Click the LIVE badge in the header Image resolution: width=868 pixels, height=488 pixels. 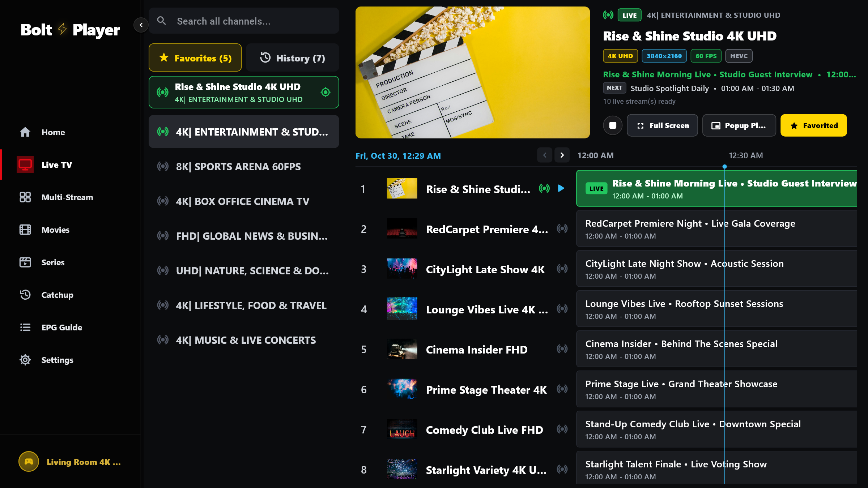(x=629, y=15)
